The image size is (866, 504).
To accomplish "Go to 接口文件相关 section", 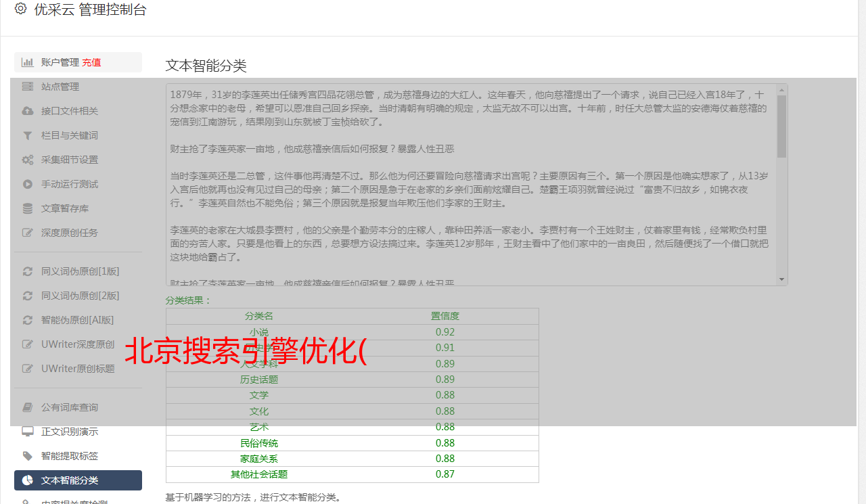I will tap(78, 111).
